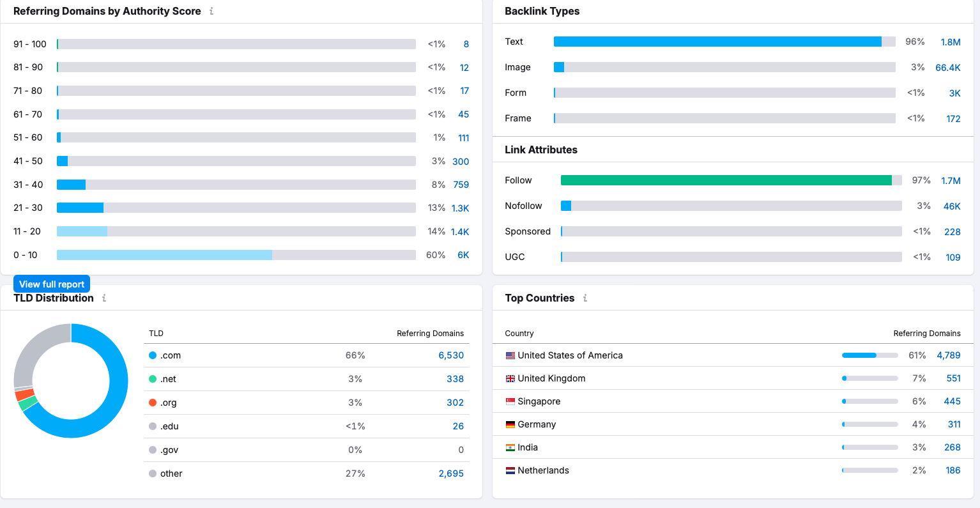Click Germany's flag icon

tap(509, 424)
